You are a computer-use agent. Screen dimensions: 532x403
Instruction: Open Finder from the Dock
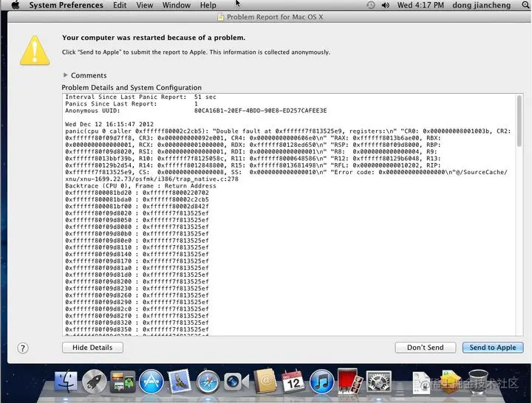point(66,382)
